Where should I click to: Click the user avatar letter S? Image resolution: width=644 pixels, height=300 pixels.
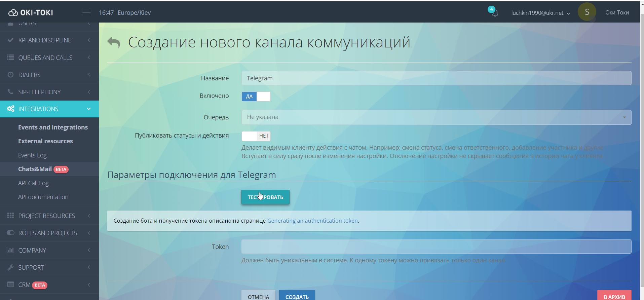(x=587, y=12)
